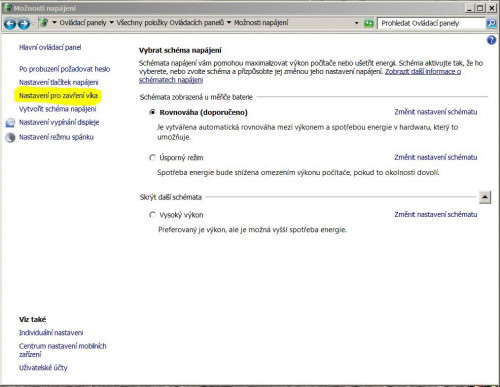500x387 pixels.
Task: Open Centrum nastavení mobilních zařízení
Action: (63, 350)
